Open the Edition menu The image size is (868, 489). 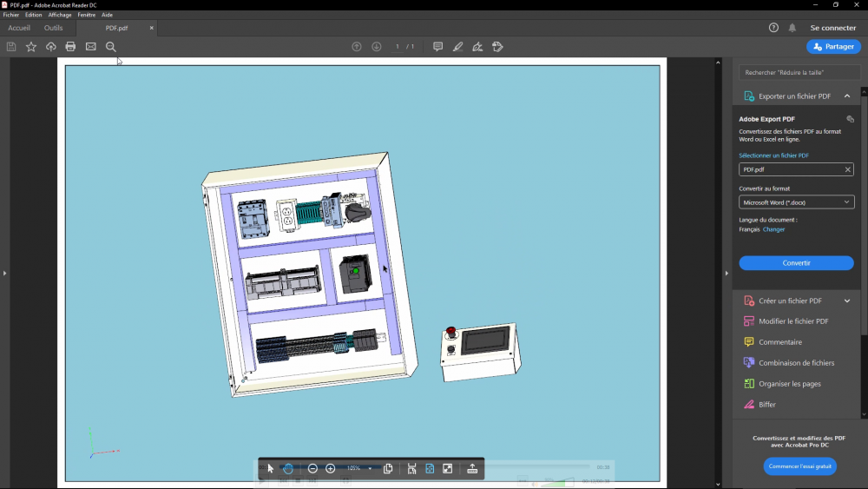tap(33, 15)
